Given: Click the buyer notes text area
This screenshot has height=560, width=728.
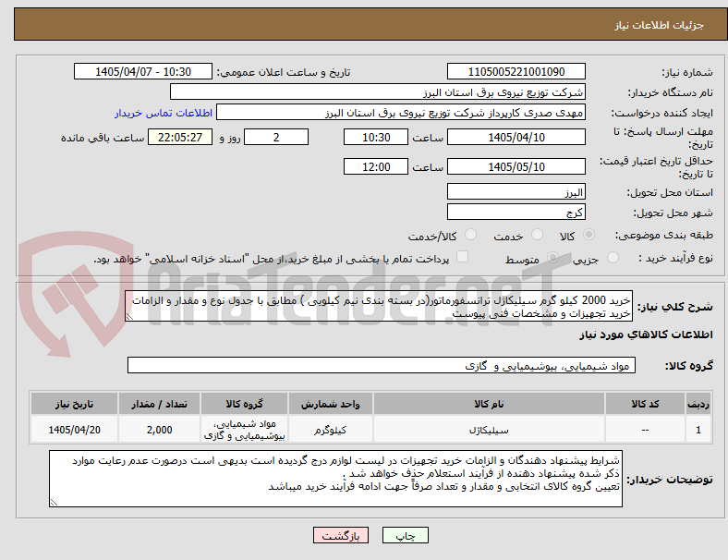Looking at the screenshot, I should (335, 479).
